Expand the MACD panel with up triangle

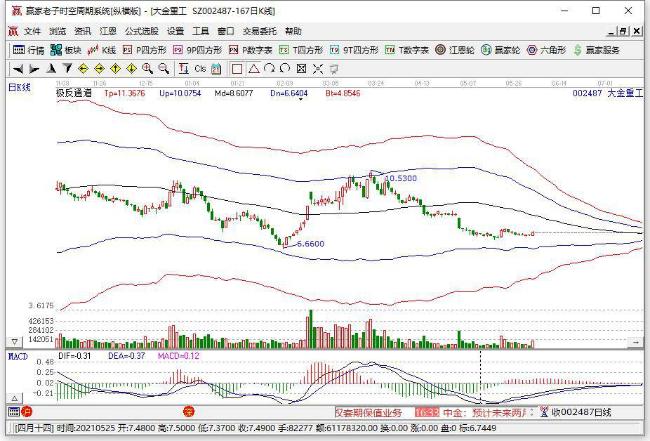click(14, 399)
